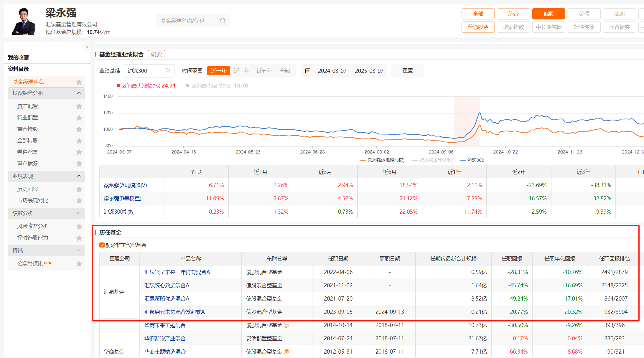Open the 汇泉臻心致远混合A fund link
644x358 pixels.
pyautogui.click(x=166, y=285)
